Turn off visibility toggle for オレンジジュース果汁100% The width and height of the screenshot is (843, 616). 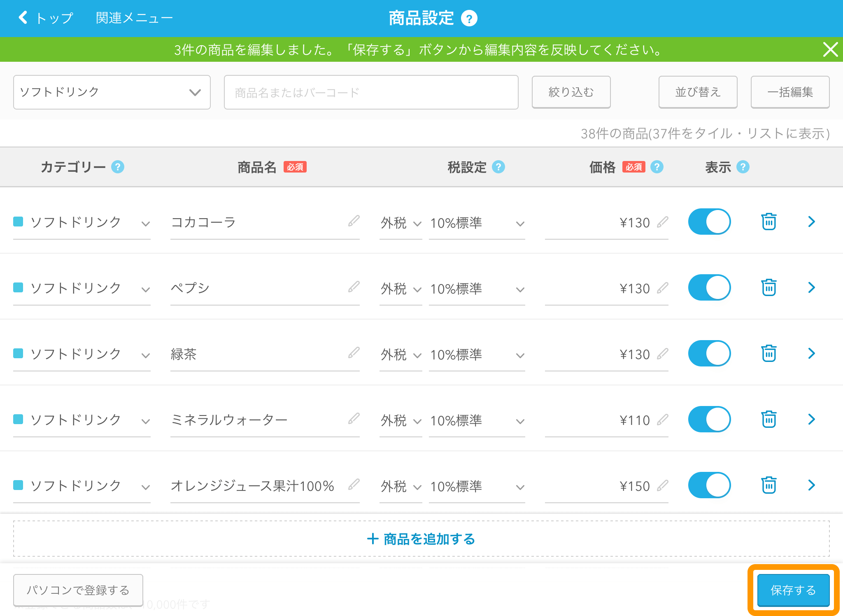click(x=709, y=485)
